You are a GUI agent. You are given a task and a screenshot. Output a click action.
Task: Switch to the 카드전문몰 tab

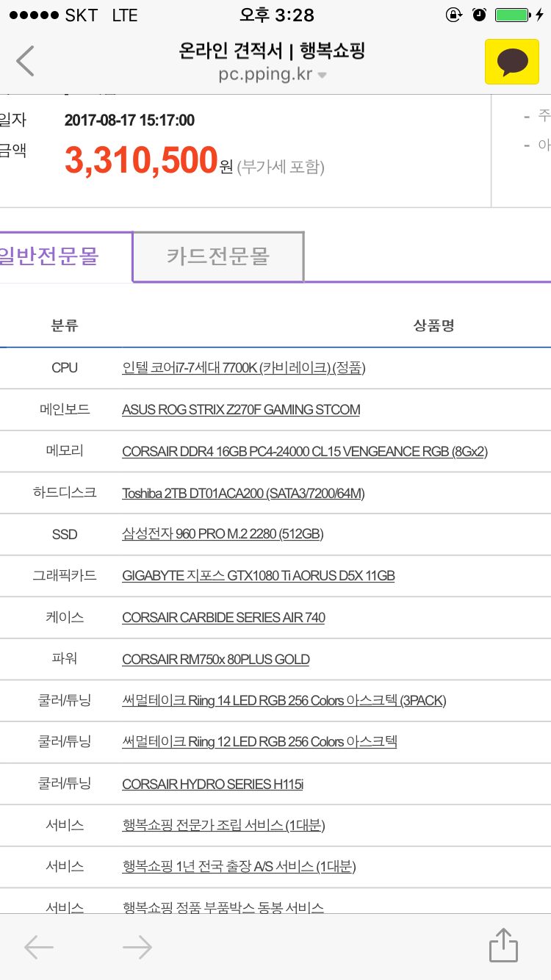[218, 256]
